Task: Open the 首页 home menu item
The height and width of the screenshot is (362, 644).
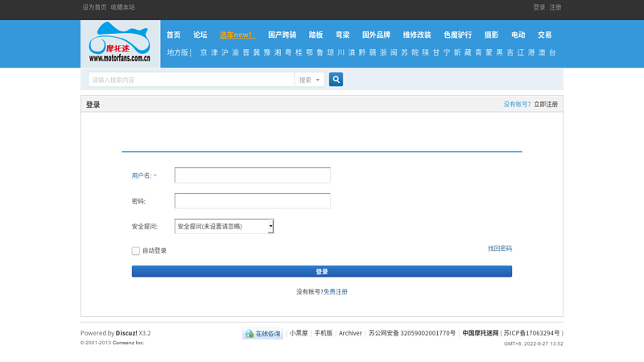Action: pos(173,35)
